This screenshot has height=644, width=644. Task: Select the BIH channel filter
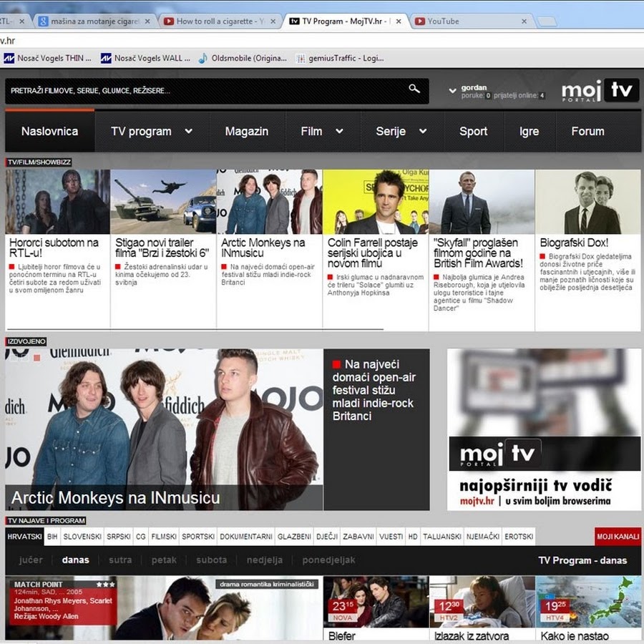point(52,537)
